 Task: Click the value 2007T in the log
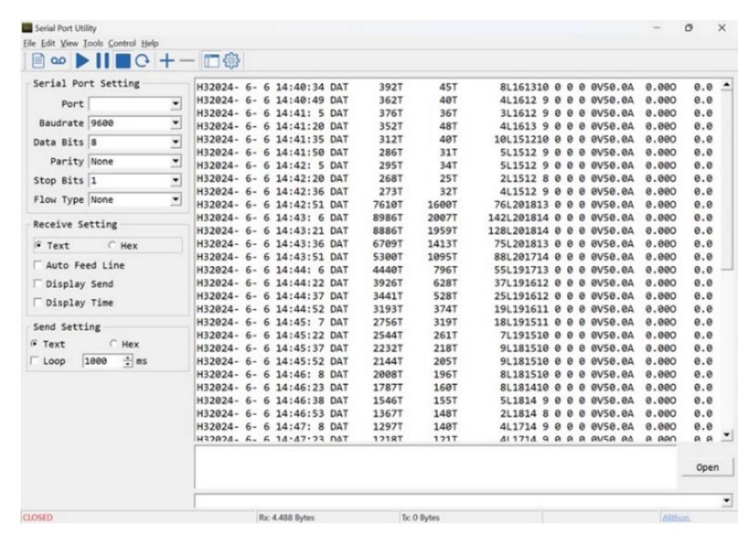pos(442,218)
